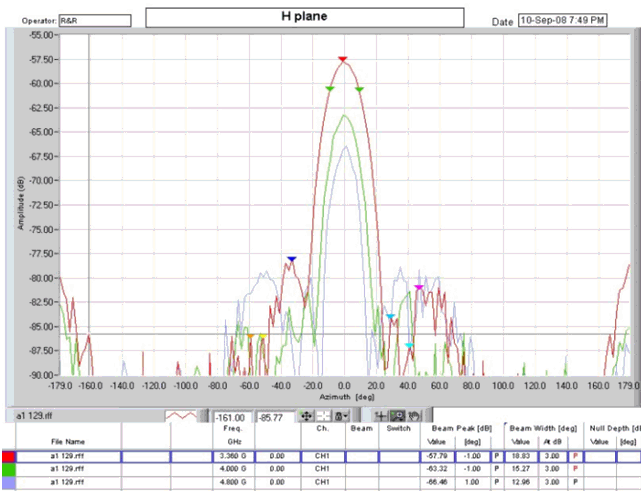Select the crosshair cursor tool
Viewport: 643px width, 493px height.
tap(382, 415)
